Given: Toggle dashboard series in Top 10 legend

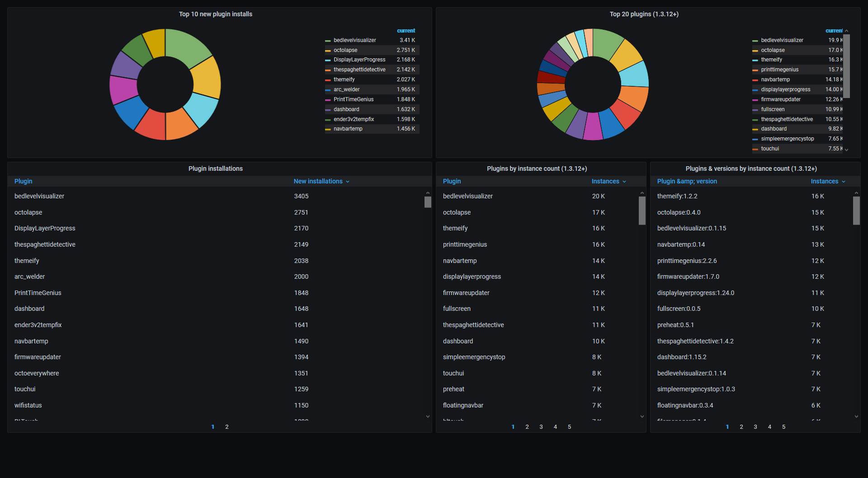Looking at the screenshot, I should (x=346, y=109).
